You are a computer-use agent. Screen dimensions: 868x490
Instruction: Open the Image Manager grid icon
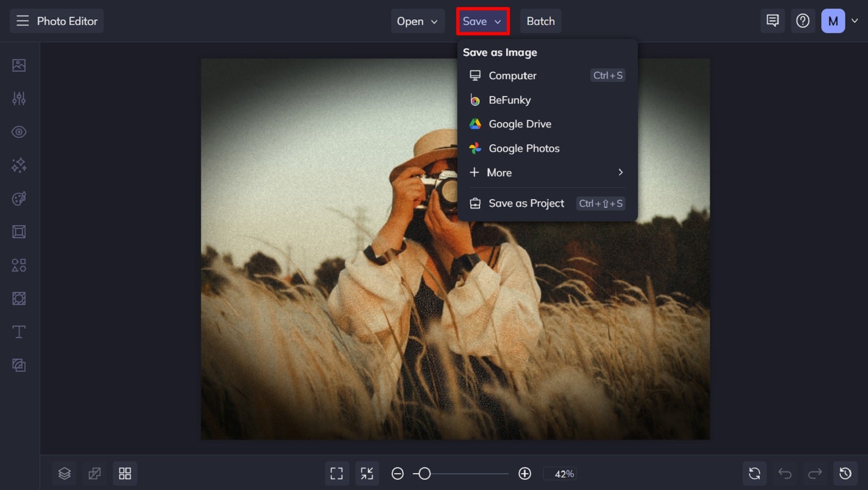(125, 473)
